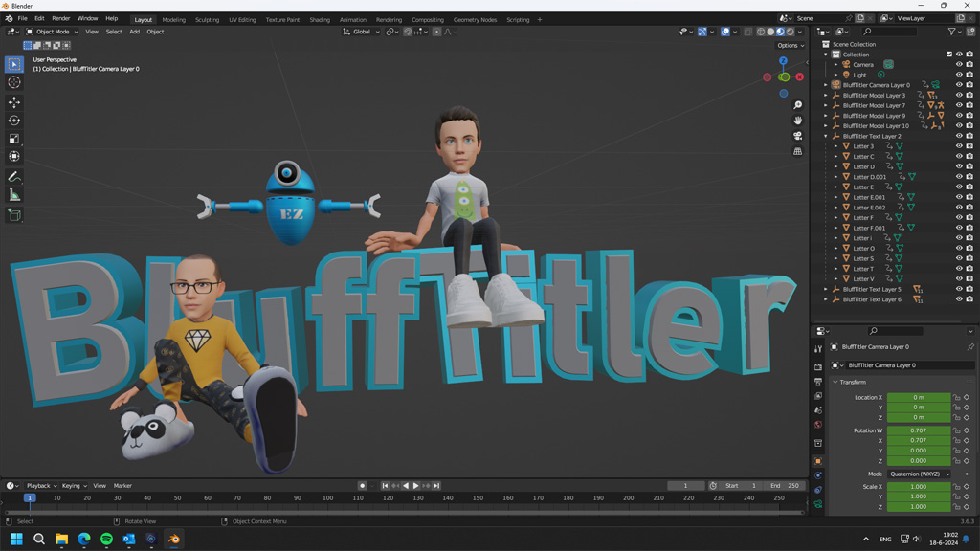This screenshot has width=980, height=551.
Task: Click the blue Z axis gizmo
Action: click(x=783, y=60)
